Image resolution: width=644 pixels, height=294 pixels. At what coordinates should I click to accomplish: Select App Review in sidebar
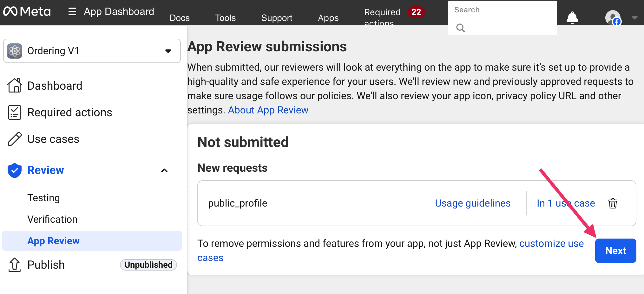[x=92, y=241]
